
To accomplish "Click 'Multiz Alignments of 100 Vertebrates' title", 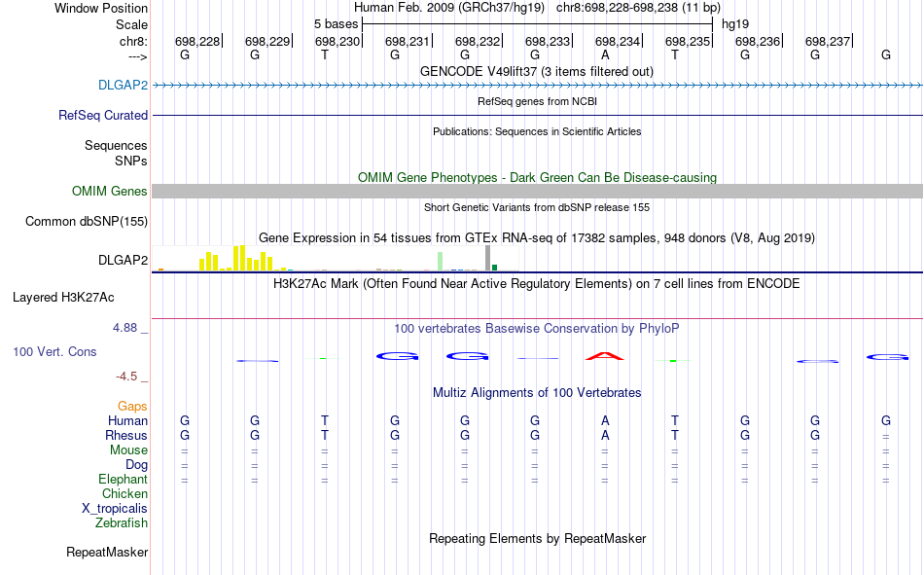I will [537, 392].
